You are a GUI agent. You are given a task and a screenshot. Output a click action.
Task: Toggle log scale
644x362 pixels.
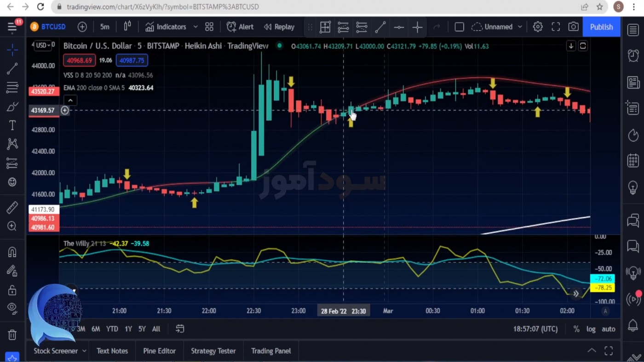[591, 329]
